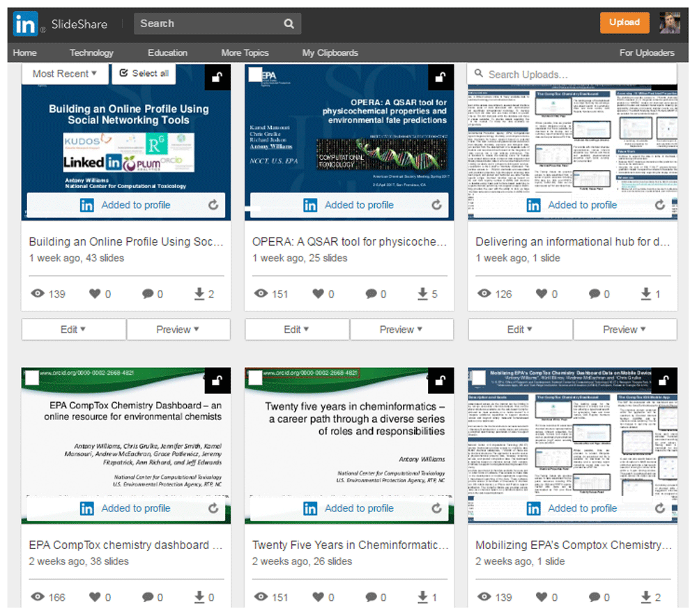Image resolution: width=697 pixels, height=616 pixels.
Task: Toggle privacy lock on Twenty Five Years slide
Action: (x=441, y=380)
